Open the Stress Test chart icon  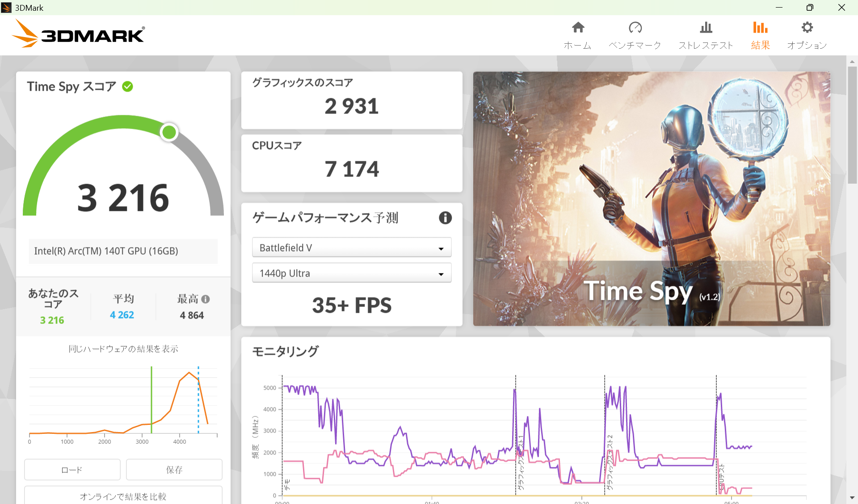[x=706, y=28]
